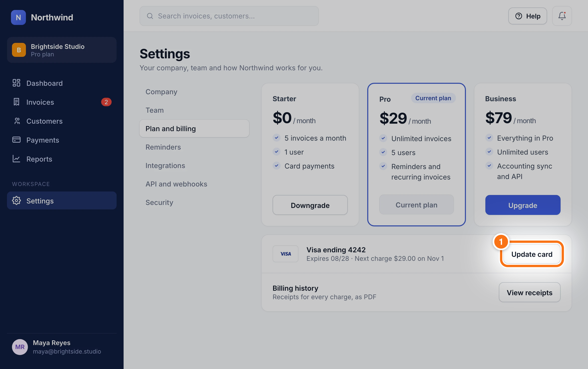Click the Settings gear icon
Viewport: 588px width, 369px height.
(16, 201)
